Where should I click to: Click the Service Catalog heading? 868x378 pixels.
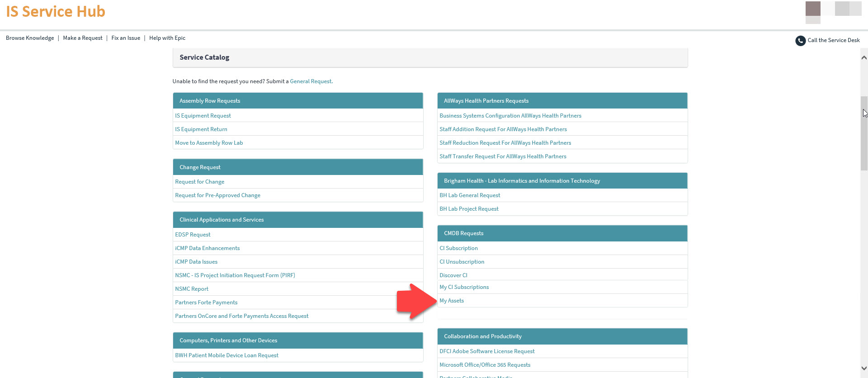point(204,57)
